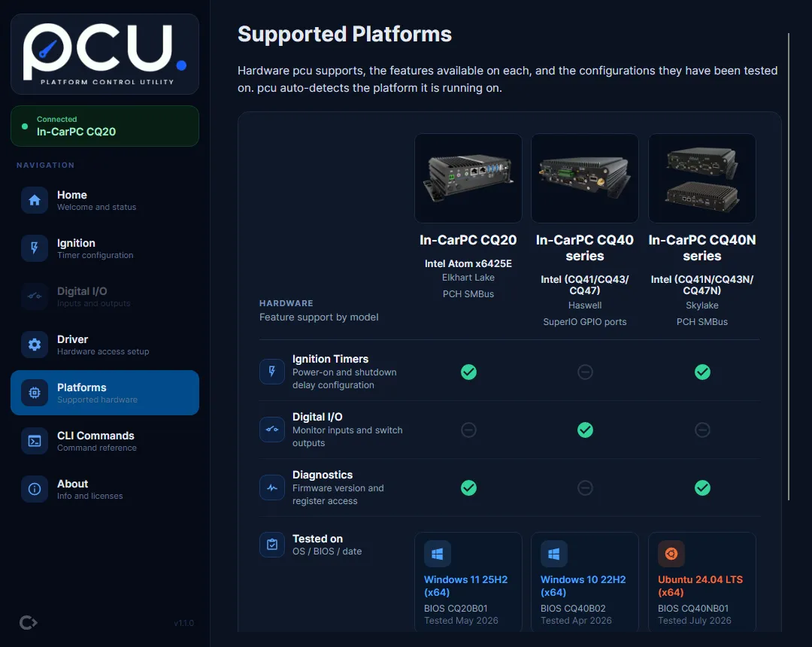Viewport: 812px width, 647px height.
Task: Click the CLI Commands terminal icon
Action: (35, 442)
